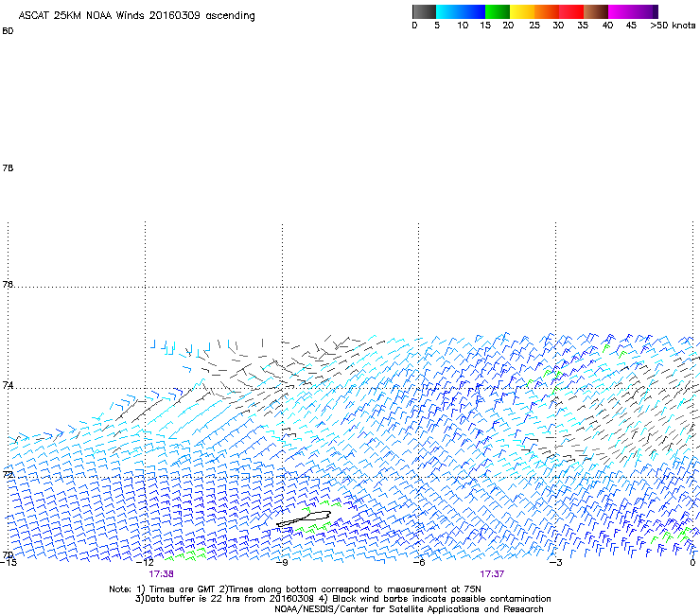Image resolution: width=700 pixels, height=615 pixels.
Task: Click the longitude label -15
Action: [9, 562]
